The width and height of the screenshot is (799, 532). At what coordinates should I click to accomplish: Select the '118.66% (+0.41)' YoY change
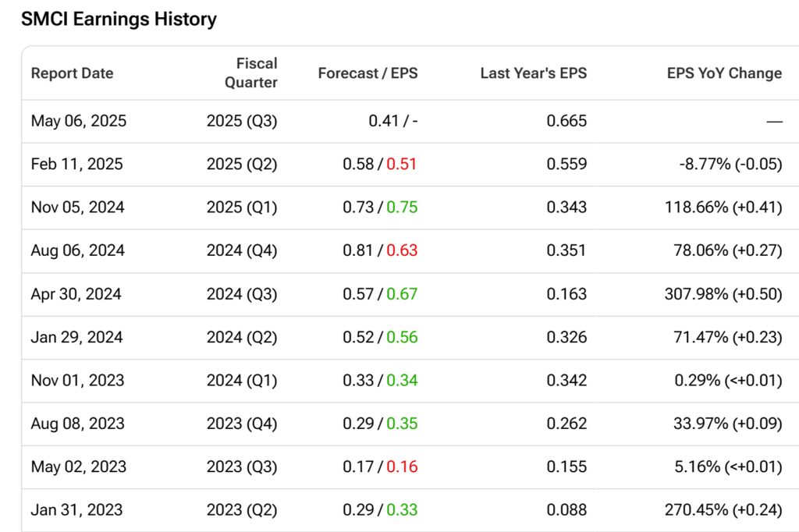point(723,207)
